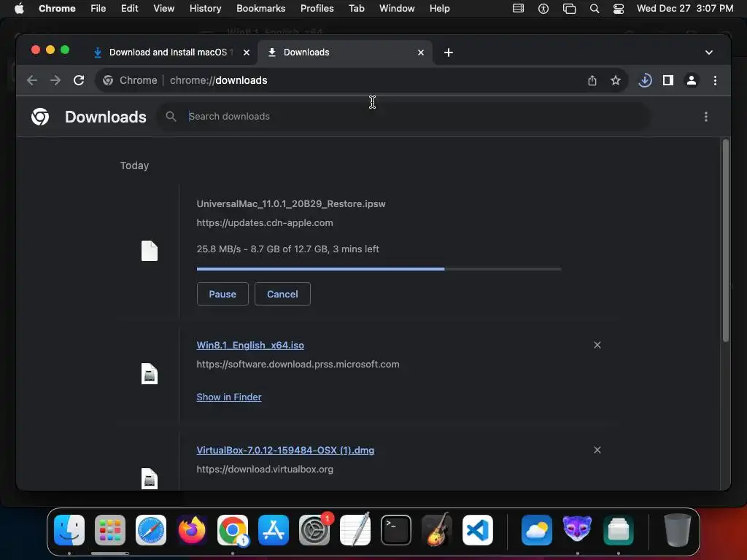Open the Chrome application menu
The width and height of the screenshot is (747, 560).
57,9
